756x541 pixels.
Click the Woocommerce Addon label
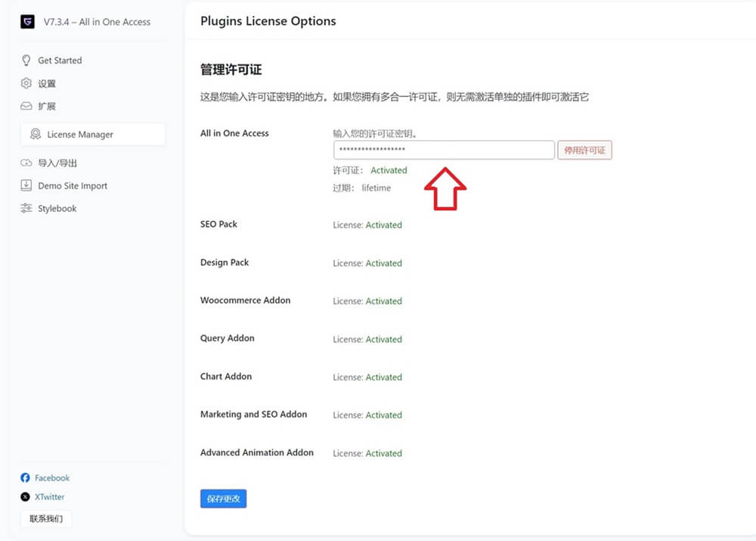click(x=246, y=300)
